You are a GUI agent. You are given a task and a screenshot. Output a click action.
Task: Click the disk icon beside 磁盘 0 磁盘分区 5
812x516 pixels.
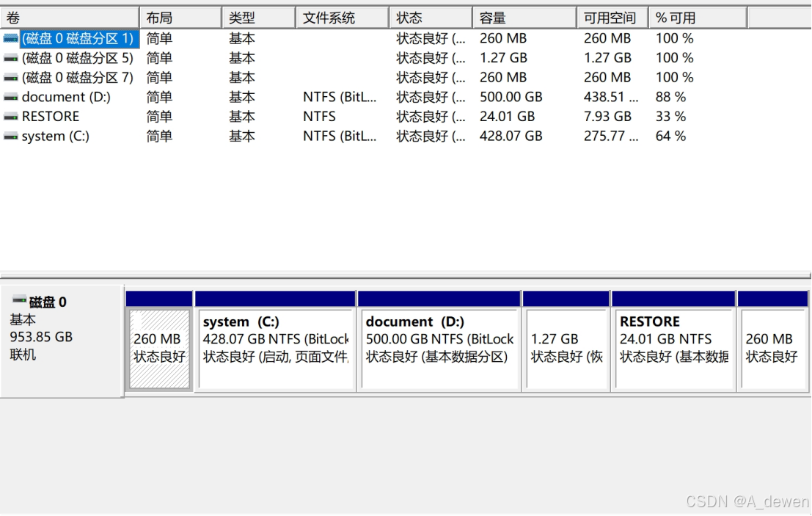click(10, 57)
